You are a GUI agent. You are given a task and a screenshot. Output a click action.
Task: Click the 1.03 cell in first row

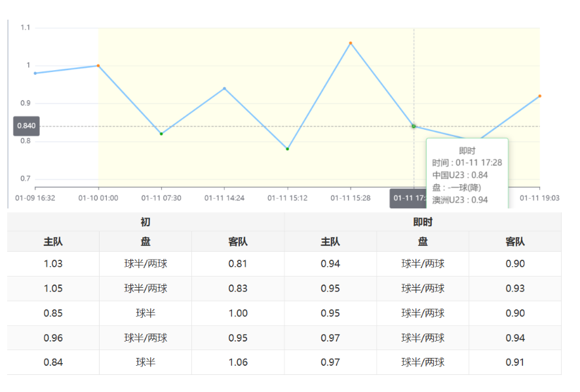(x=53, y=264)
